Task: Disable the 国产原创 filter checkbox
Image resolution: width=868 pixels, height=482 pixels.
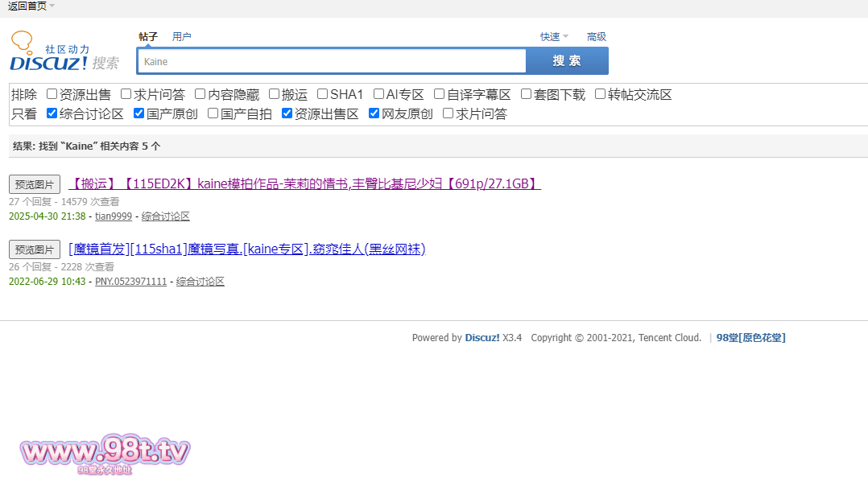Action: [139, 113]
